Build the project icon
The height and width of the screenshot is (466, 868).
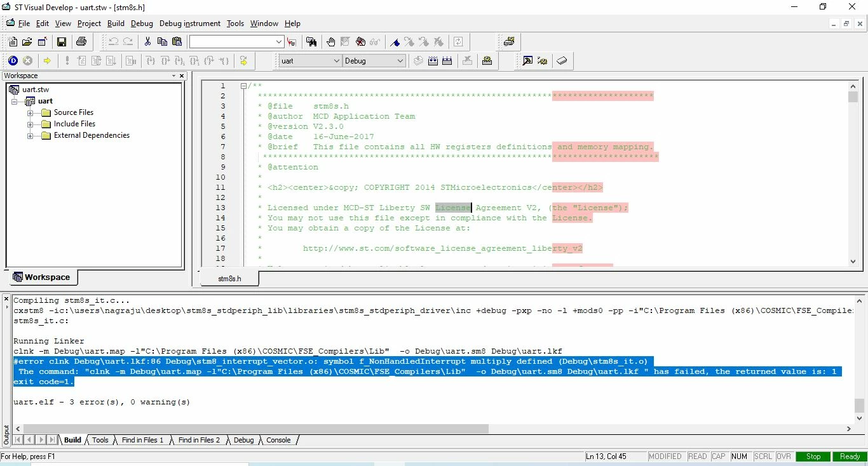pyautogui.click(x=433, y=61)
